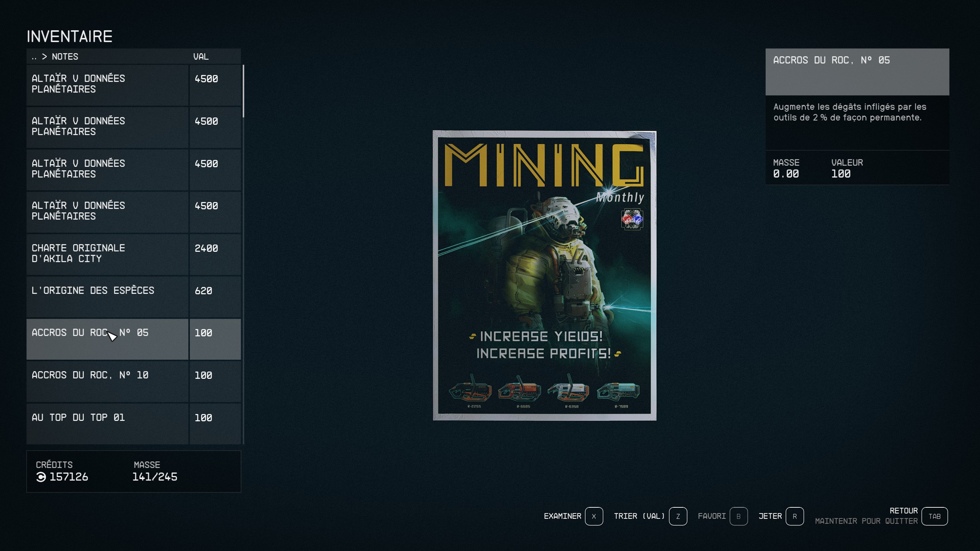Click the TAB key icon for Retour
The width and height of the screenshot is (980, 551).
click(934, 516)
